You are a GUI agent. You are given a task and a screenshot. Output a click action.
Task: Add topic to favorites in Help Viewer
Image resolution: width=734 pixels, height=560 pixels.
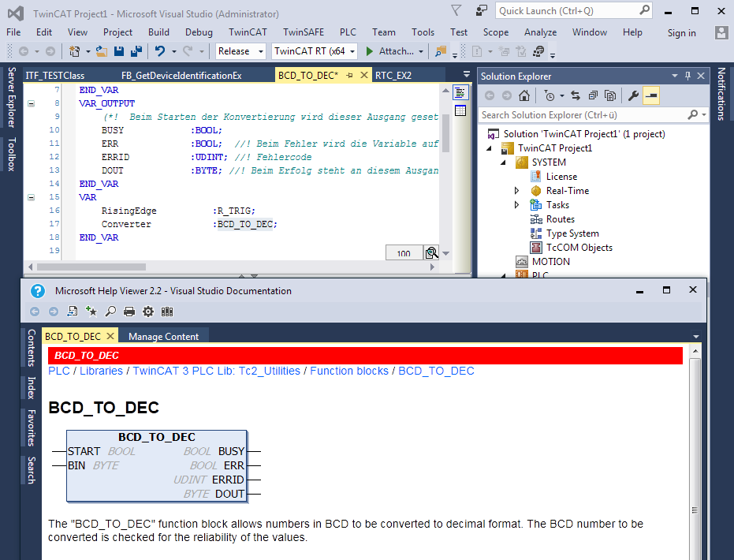(x=91, y=312)
